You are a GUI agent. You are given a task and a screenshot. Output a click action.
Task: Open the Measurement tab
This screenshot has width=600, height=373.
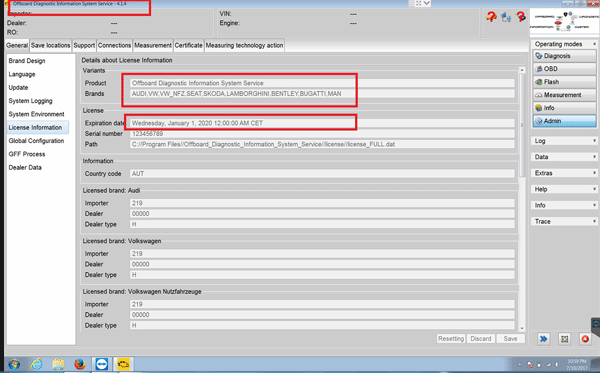coord(153,45)
